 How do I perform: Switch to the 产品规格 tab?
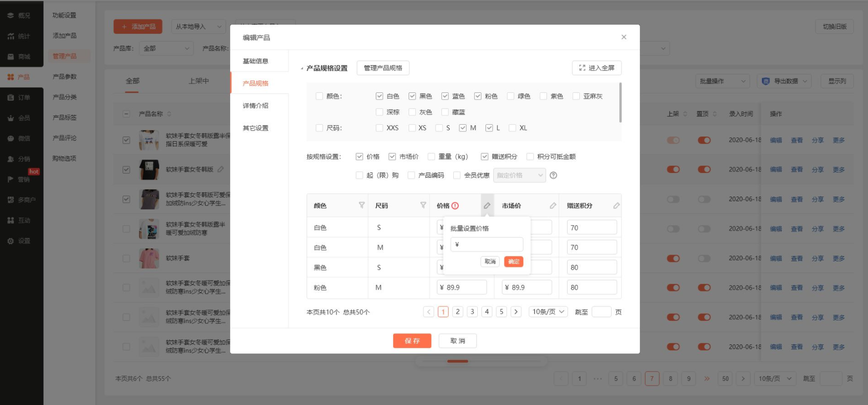[x=259, y=83]
